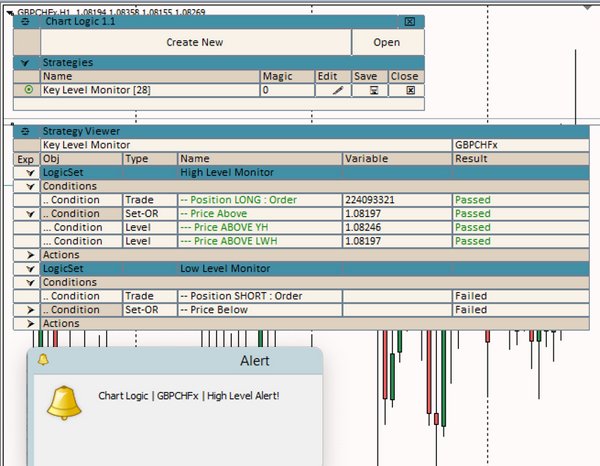This screenshot has height=466, width=600.
Task: Collapse Conditions under High Level Monitor
Action: pos(30,187)
